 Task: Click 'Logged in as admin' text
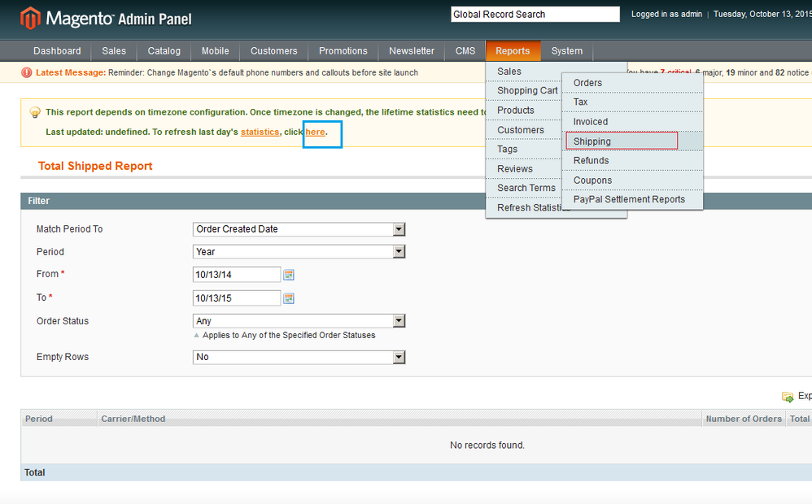coord(666,14)
